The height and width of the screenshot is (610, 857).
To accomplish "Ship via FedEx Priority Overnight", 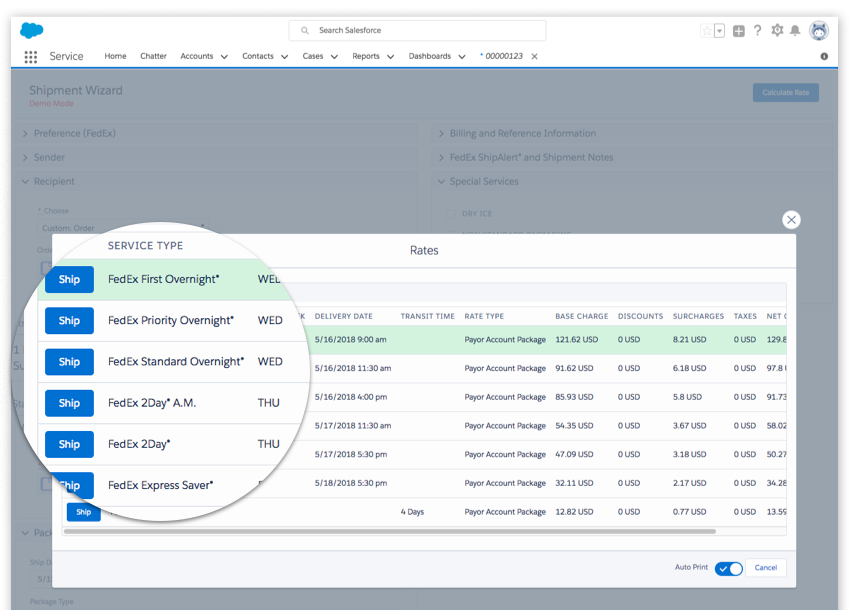I will click(69, 321).
